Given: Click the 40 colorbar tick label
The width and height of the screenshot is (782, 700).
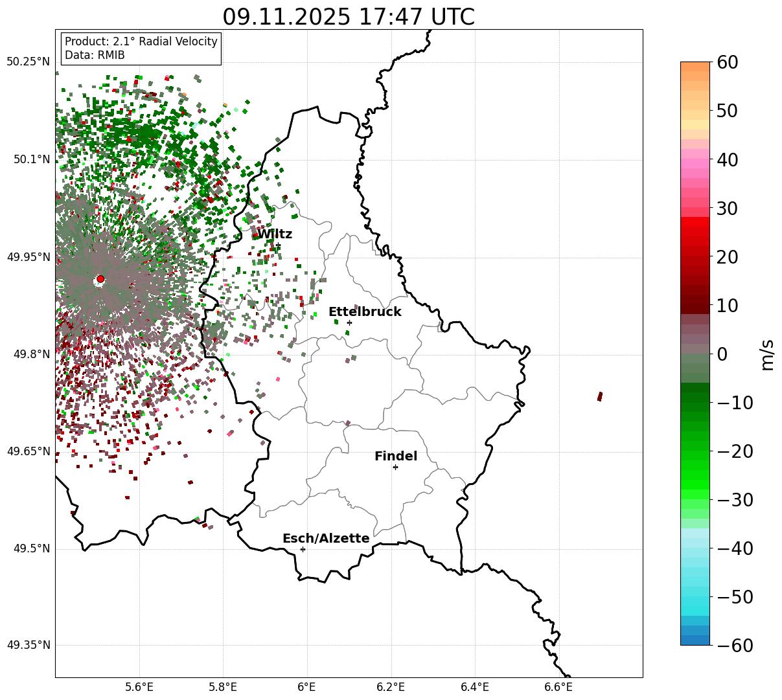Looking at the screenshot, I should (x=728, y=159).
